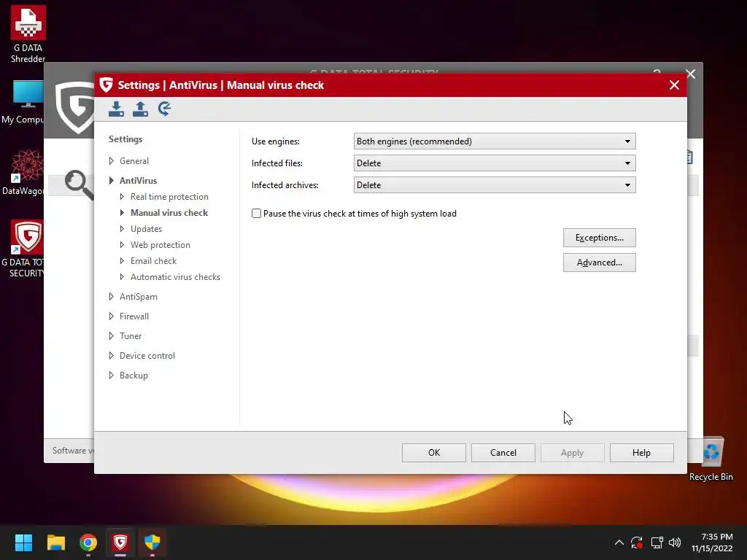Click the volume speaker tray icon

(x=675, y=542)
